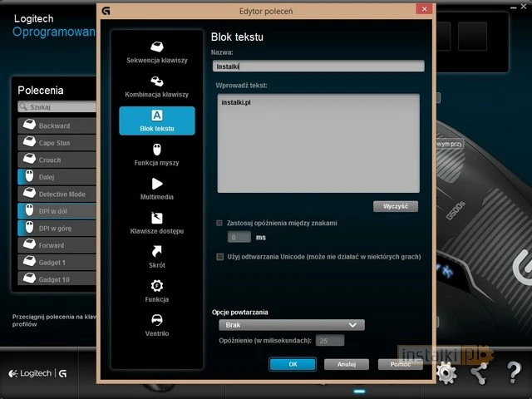This screenshot has height=399, width=532.
Task: Enable Zastosuj opóźnienia między znakami checkbox
Action: (219, 223)
